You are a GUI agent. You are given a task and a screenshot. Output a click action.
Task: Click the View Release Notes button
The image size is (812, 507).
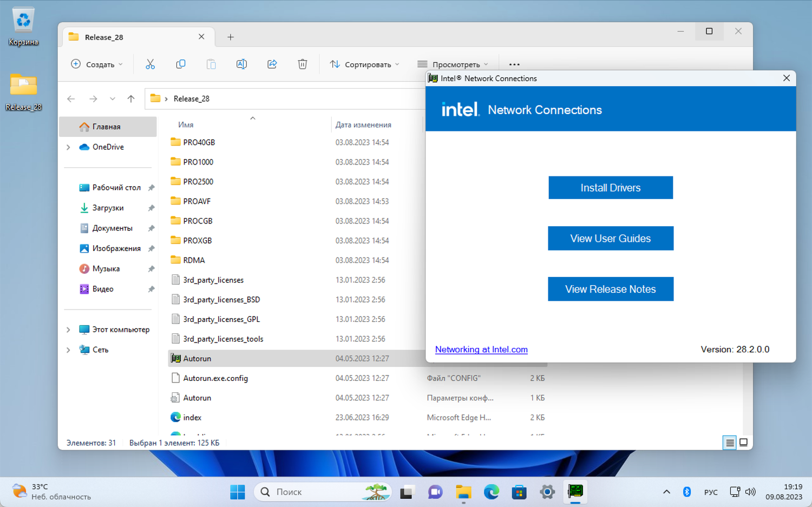[611, 289]
